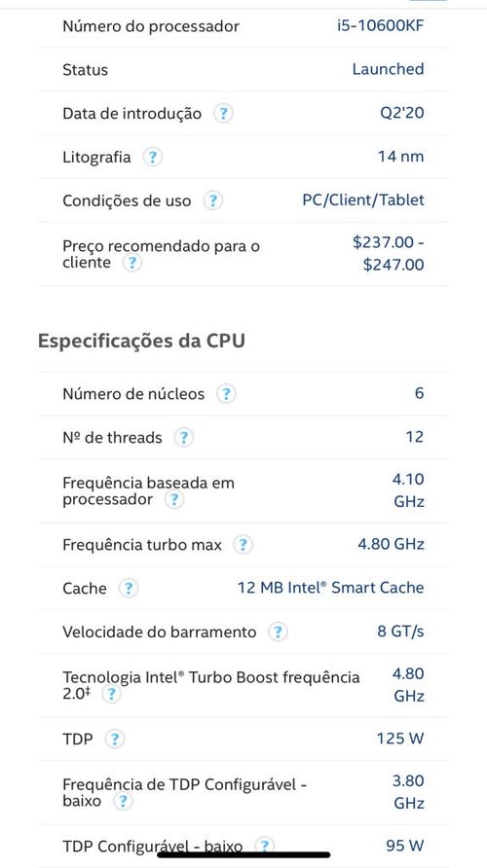The image size is (487, 868).
Task: Open help for Frequência de TDP Configurável baixo
Action: (x=123, y=801)
